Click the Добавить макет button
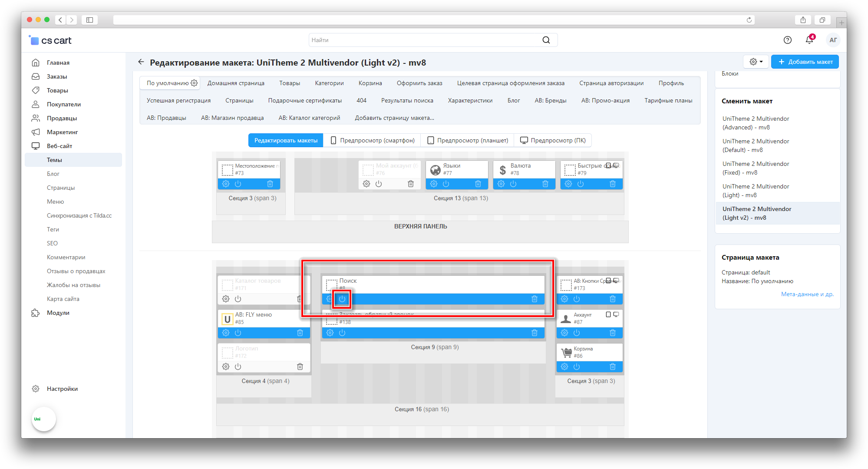The image size is (868, 469). click(x=805, y=62)
